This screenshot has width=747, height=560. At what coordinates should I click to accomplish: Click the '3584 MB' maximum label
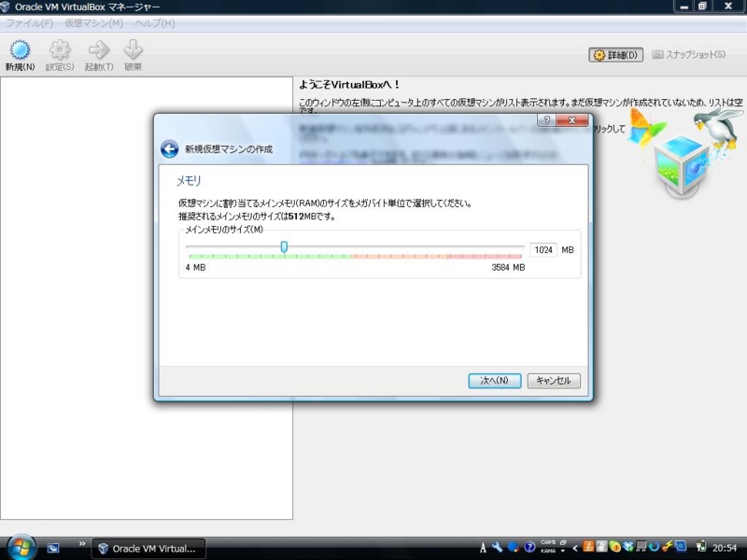pos(508,268)
